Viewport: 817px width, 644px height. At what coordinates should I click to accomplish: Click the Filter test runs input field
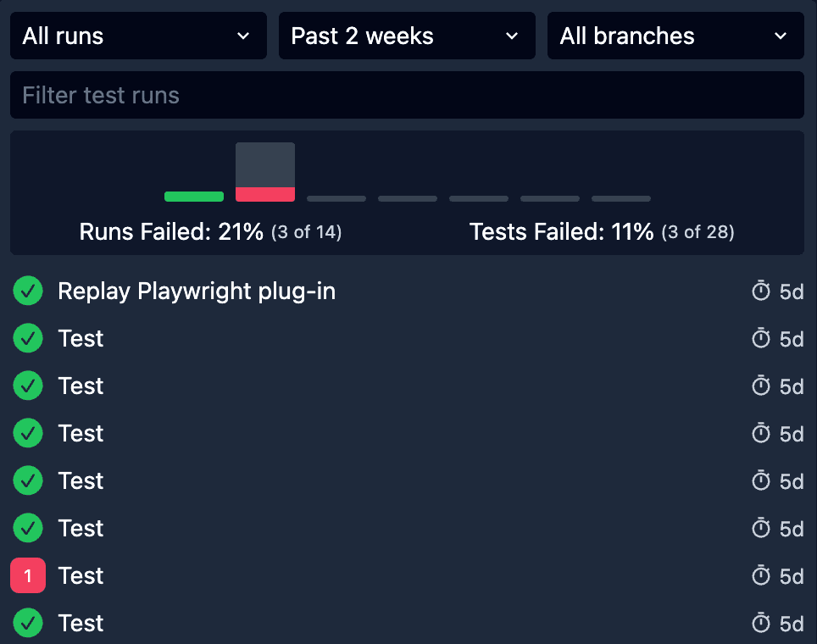pyautogui.click(x=407, y=95)
